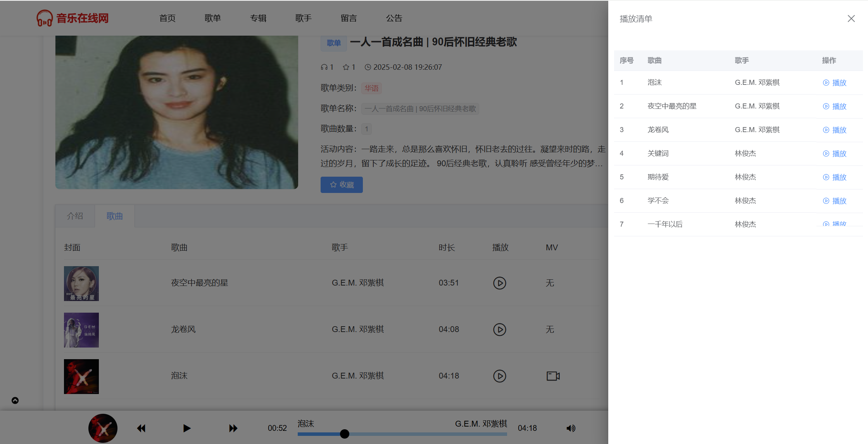868x444 pixels.
Task: Click the spinning album art in player
Action: coord(103,428)
